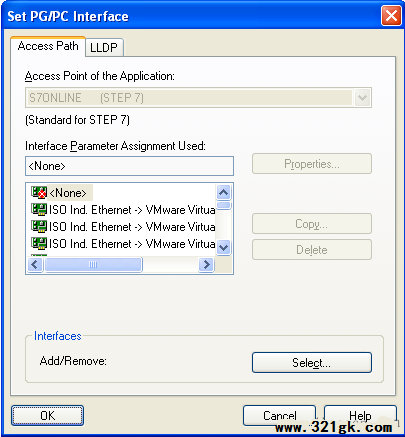Switch to the LLDP tab

[104, 47]
